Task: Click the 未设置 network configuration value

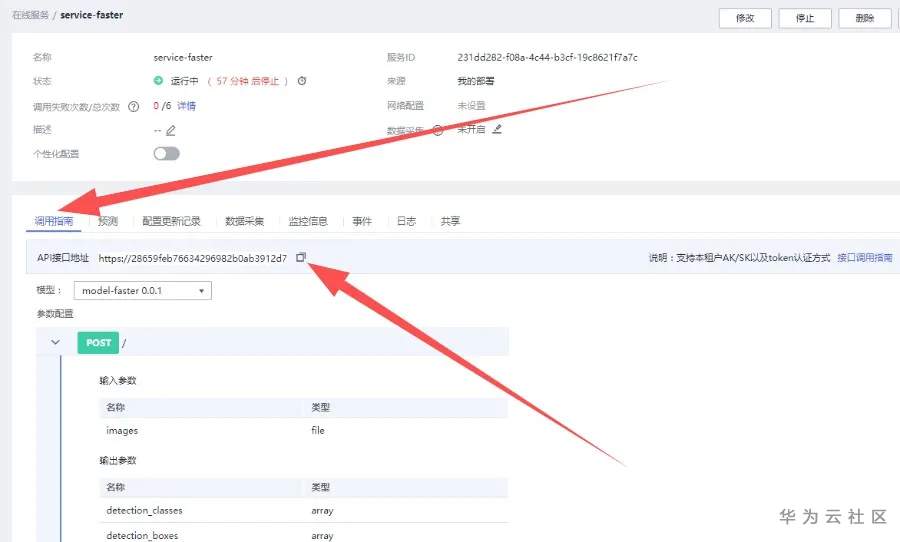Action: coord(471,106)
